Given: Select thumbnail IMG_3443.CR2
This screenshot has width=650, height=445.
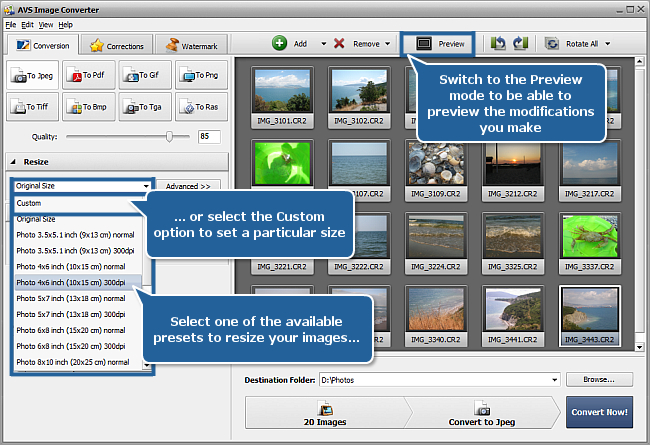Looking at the screenshot, I should pos(590,316).
